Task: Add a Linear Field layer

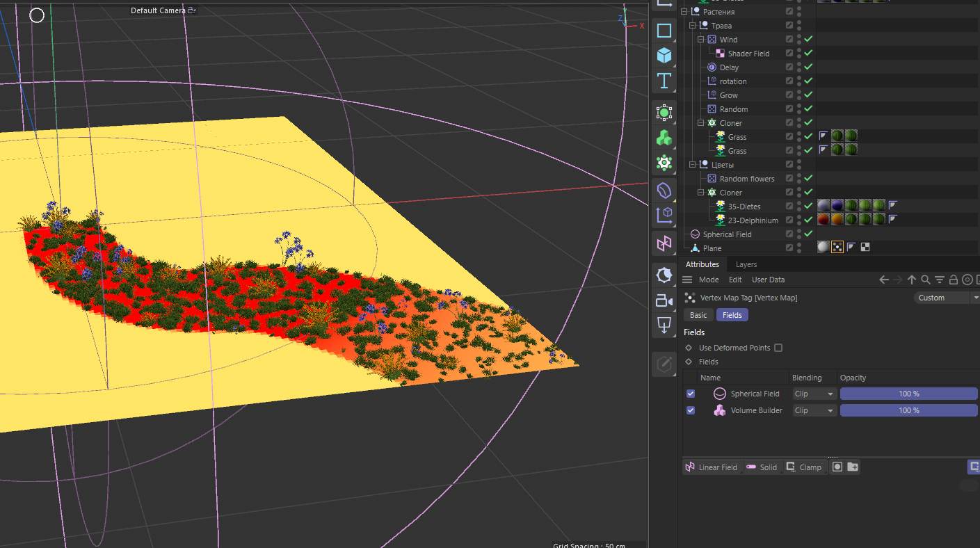Action: (x=712, y=467)
